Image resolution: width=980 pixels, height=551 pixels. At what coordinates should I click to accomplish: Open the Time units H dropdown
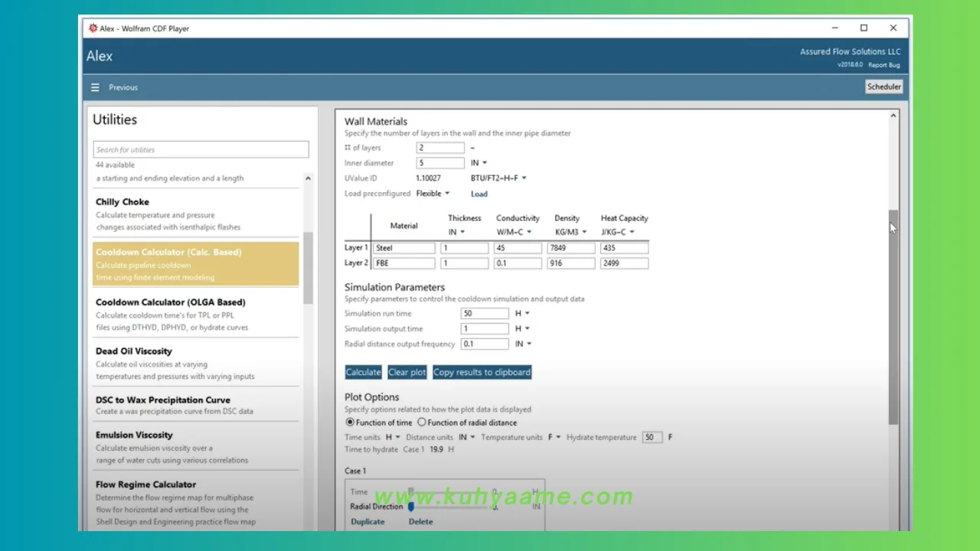tap(393, 438)
